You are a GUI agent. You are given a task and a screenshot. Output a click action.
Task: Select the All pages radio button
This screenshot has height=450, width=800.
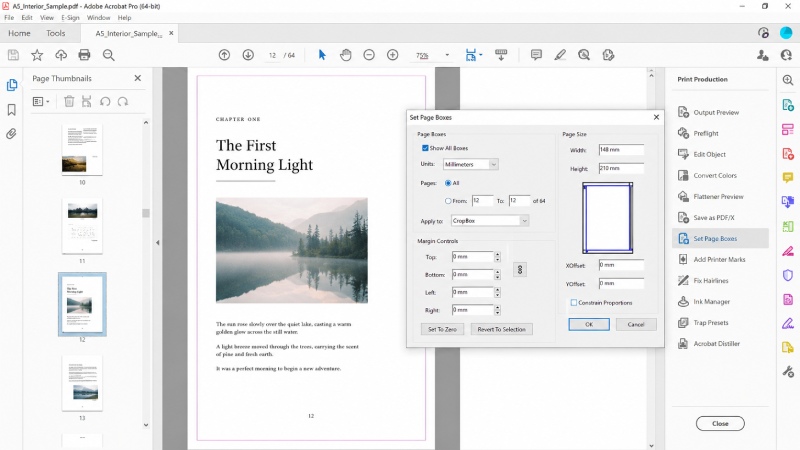click(x=448, y=183)
